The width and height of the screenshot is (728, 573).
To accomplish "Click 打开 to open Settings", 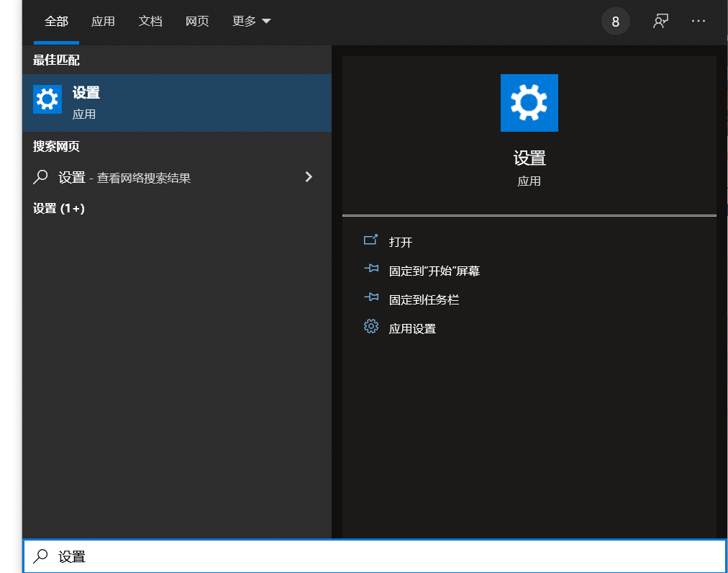I will coord(400,242).
